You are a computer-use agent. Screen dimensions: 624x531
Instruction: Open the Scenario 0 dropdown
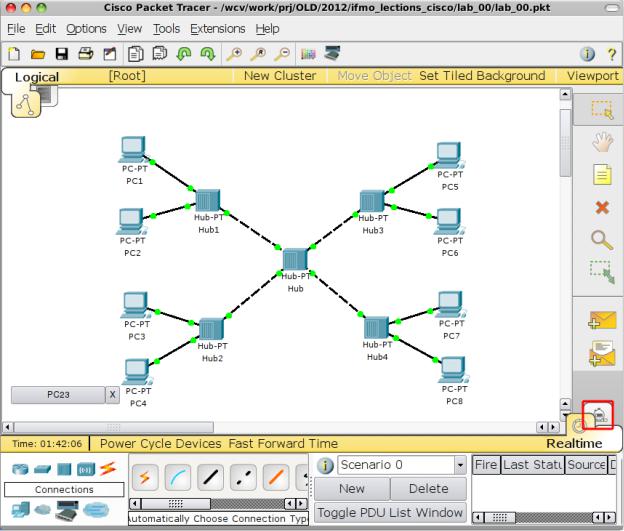[460, 465]
